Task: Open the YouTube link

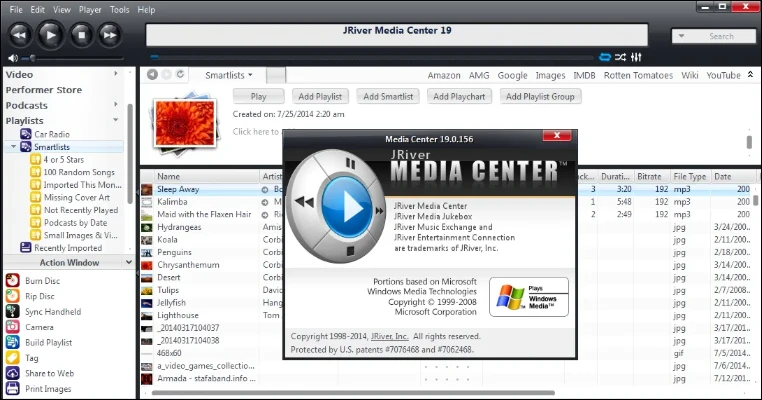Action: coord(723,75)
